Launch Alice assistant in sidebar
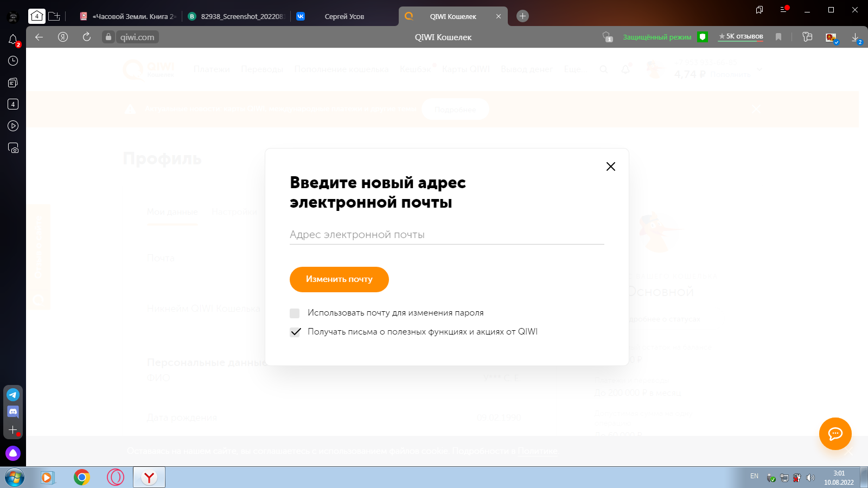Image resolution: width=868 pixels, height=488 pixels. coord(13,453)
